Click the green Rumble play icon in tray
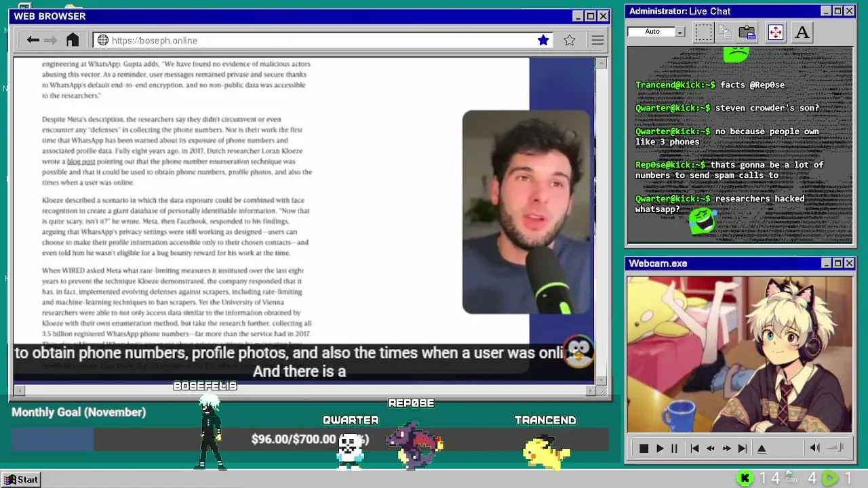 (x=831, y=479)
